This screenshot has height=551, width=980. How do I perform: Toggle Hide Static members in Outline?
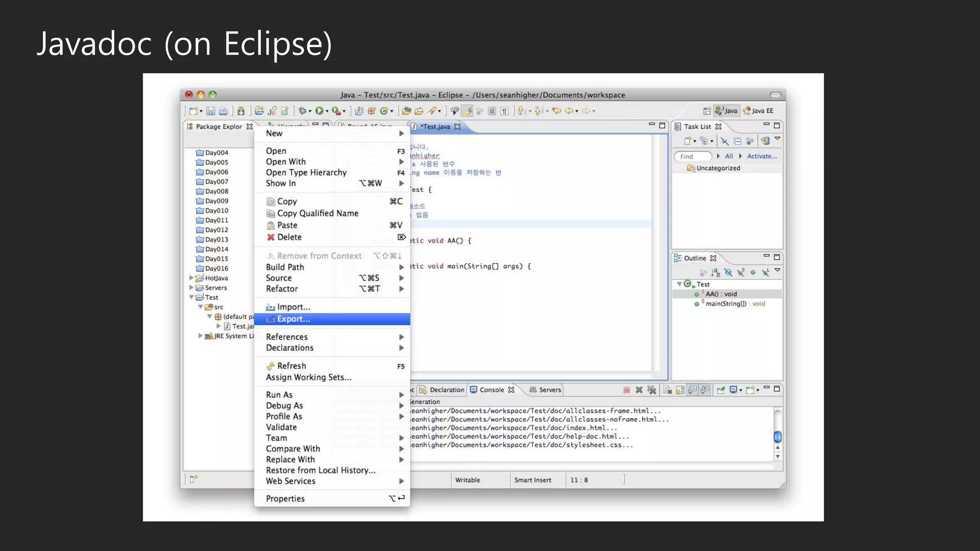741,273
